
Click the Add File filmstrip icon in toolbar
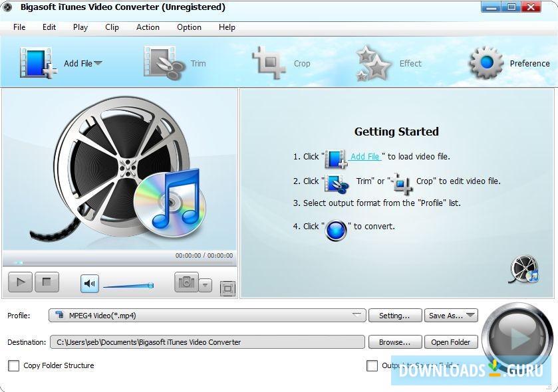click(39, 63)
